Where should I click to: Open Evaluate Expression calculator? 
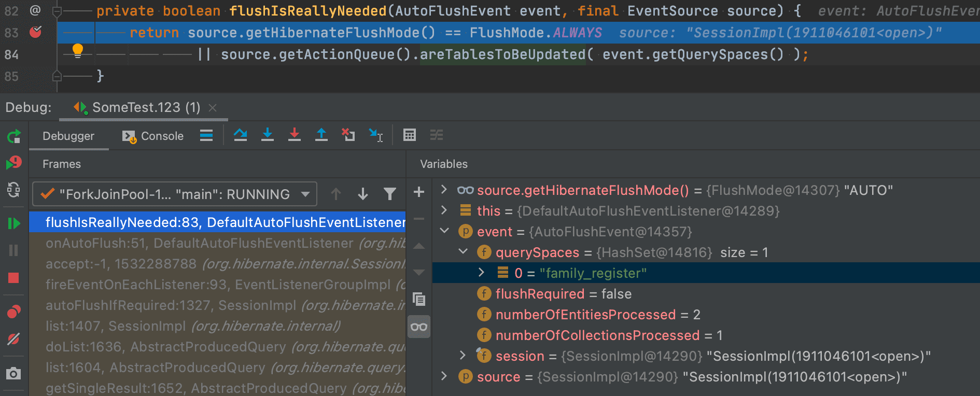(410, 135)
